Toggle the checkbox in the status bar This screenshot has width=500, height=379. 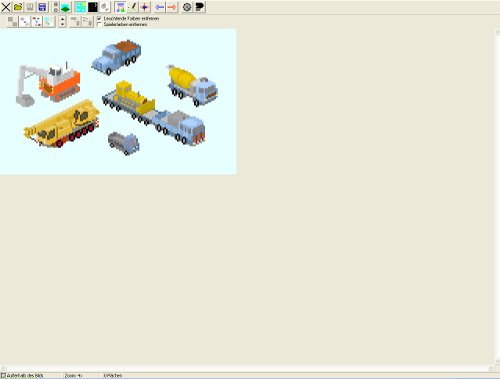tap(3, 376)
